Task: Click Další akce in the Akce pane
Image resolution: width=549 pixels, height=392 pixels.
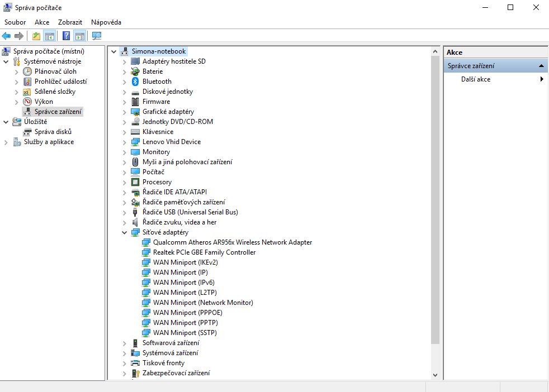Action: (476, 79)
